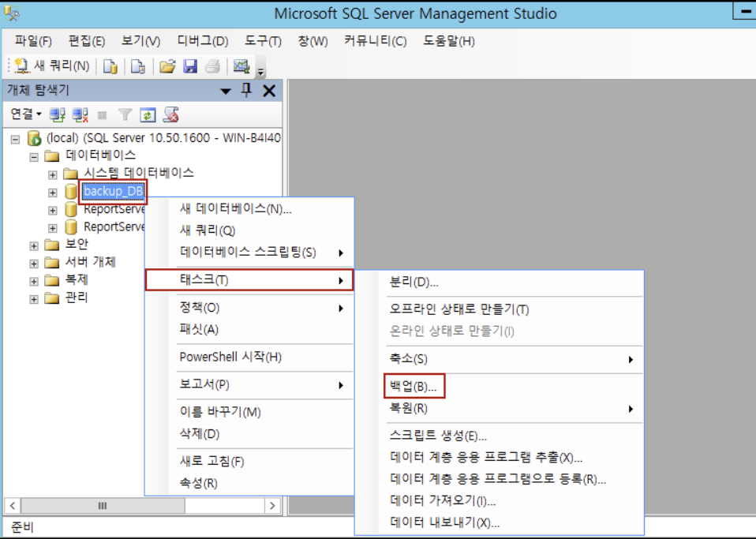Image resolution: width=756 pixels, height=539 pixels.
Task: Choose 삭제(D) in the context menu
Action: pos(249,434)
